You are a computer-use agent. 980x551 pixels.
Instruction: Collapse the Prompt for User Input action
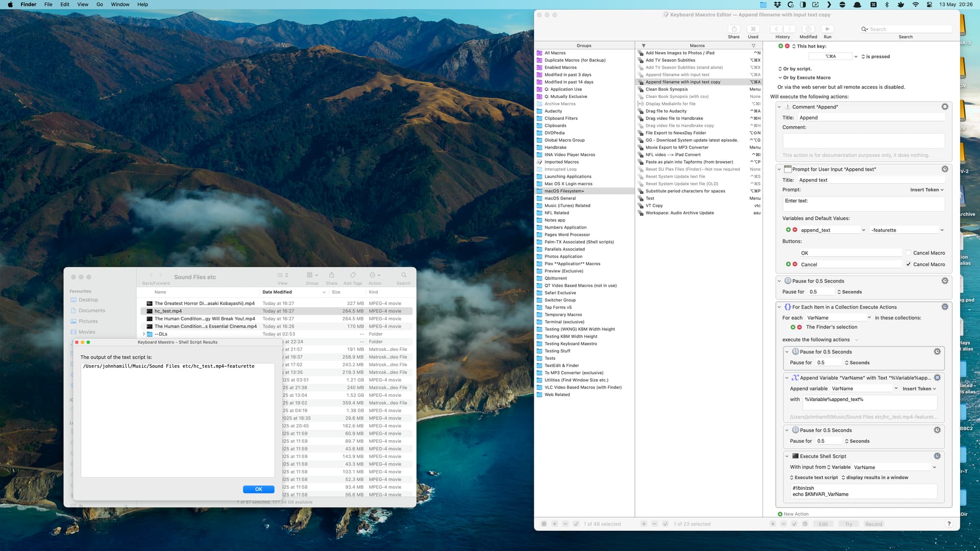(779, 169)
